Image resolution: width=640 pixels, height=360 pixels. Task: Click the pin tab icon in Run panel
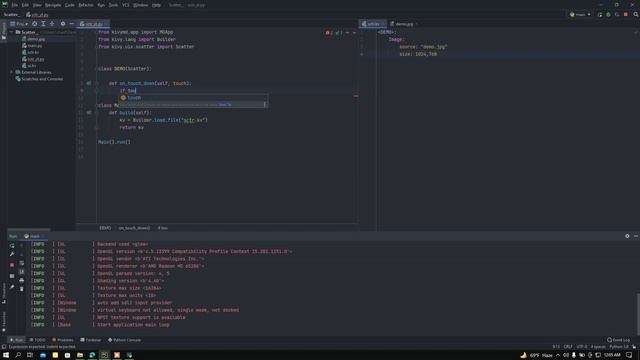[12, 287]
